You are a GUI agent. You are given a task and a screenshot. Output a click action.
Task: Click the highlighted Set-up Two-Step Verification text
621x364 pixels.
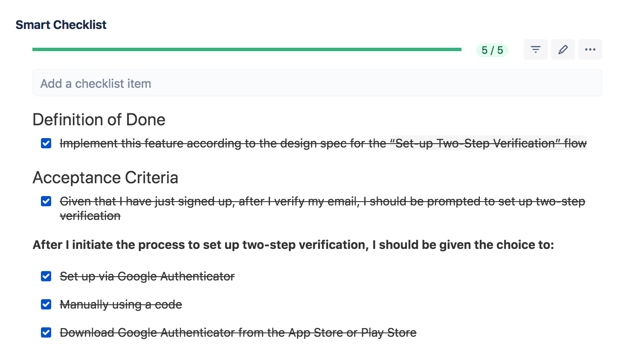488,143
